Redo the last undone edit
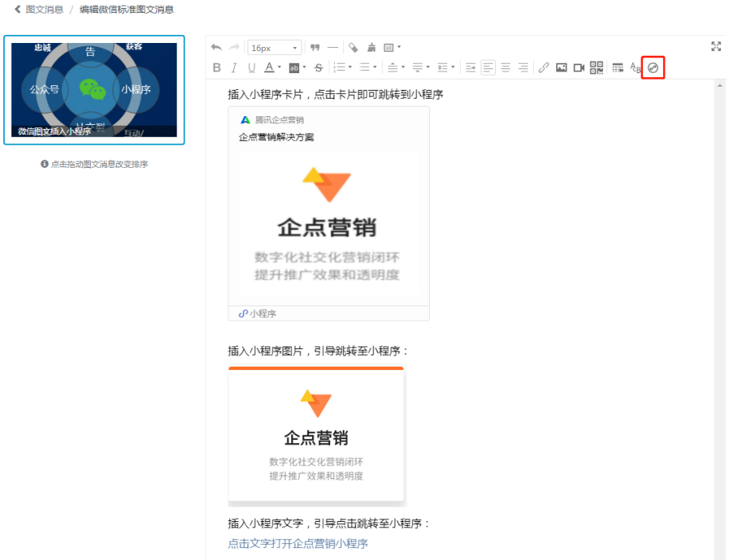This screenshot has width=729, height=560. (x=234, y=48)
